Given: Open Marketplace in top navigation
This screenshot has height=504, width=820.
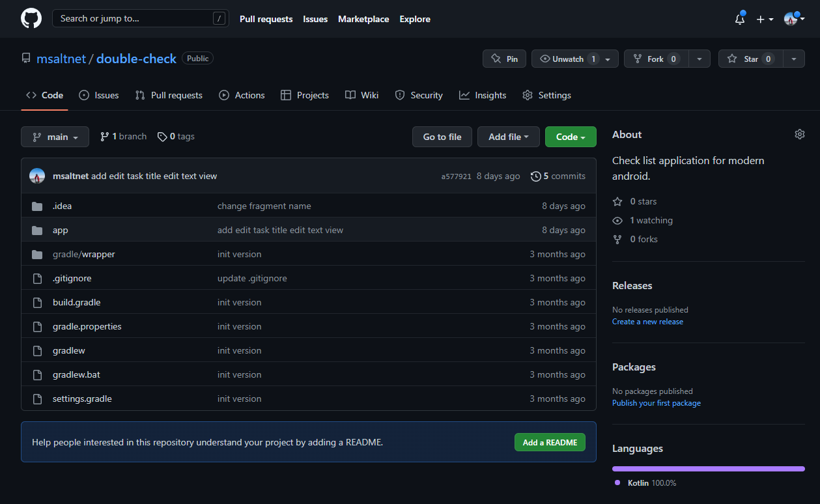Looking at the screenshot, I should [363, 19].
